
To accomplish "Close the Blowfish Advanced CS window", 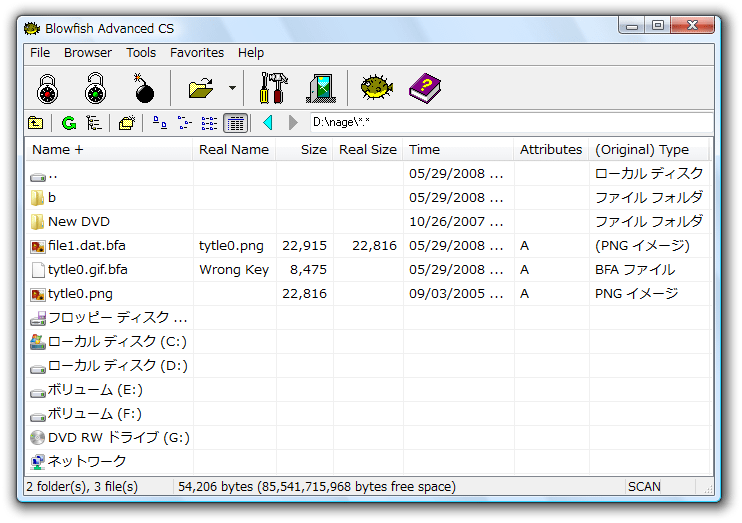I will (692, 26).
